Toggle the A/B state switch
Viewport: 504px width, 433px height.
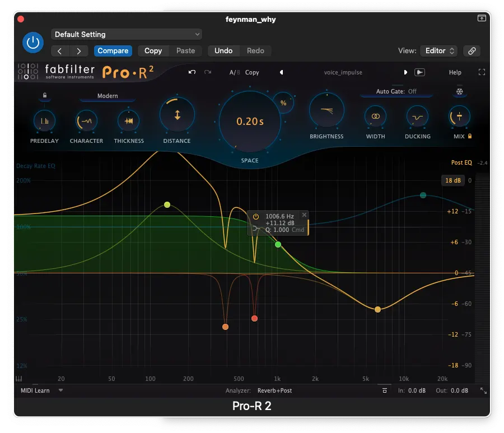[234, 72]
